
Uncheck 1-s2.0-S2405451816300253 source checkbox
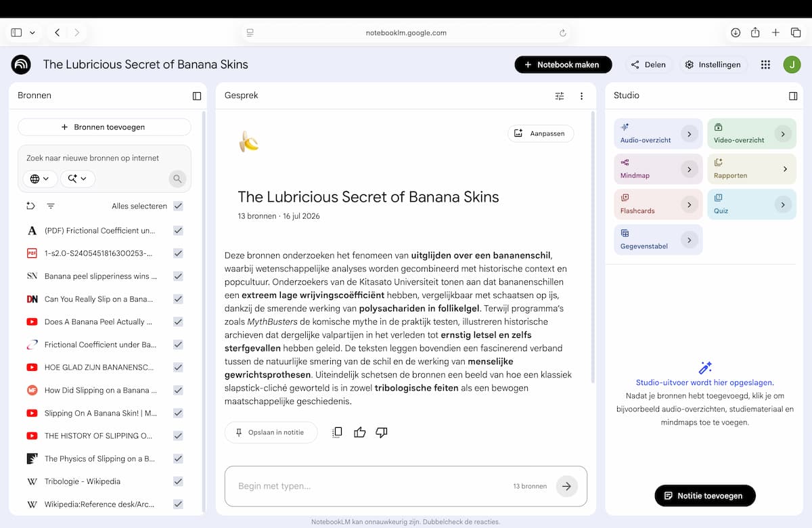tap(178, 253)
